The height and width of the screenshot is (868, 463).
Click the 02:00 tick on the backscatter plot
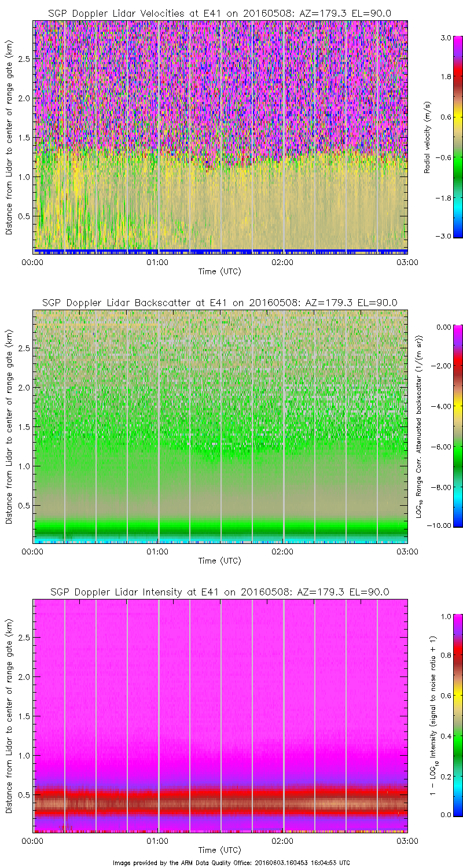282,551
